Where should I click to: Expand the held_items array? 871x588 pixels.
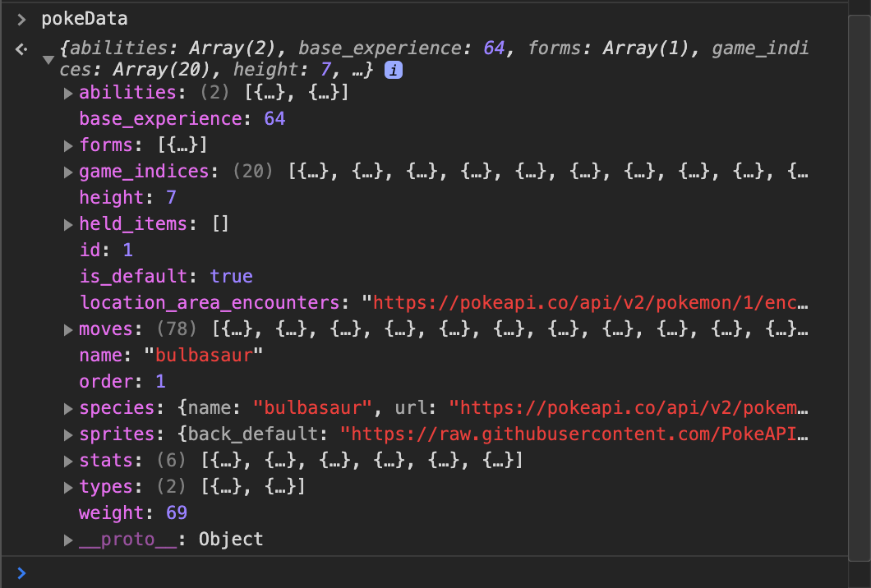coord(68,224)
